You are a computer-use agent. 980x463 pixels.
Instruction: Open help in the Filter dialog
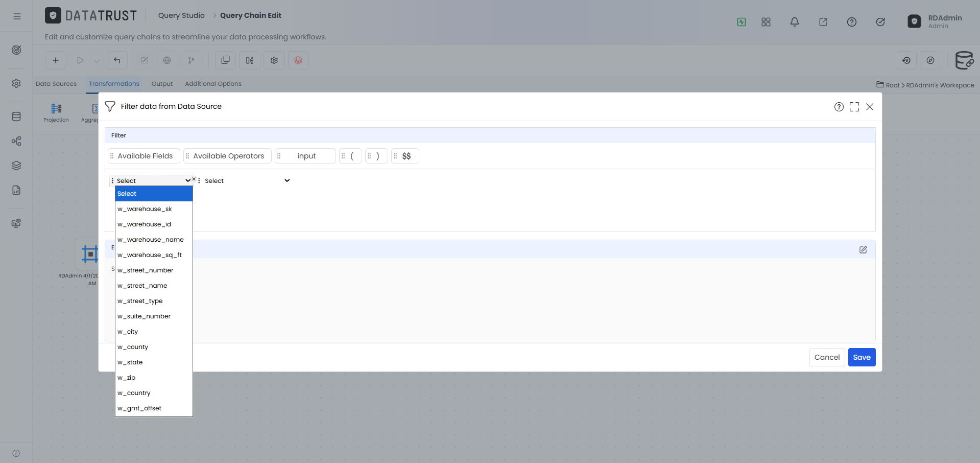(839, 107)
